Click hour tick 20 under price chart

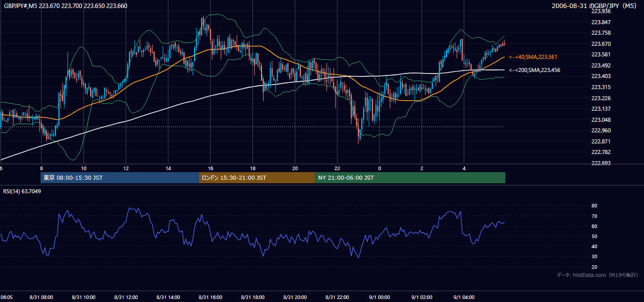[x=295, y=168]
